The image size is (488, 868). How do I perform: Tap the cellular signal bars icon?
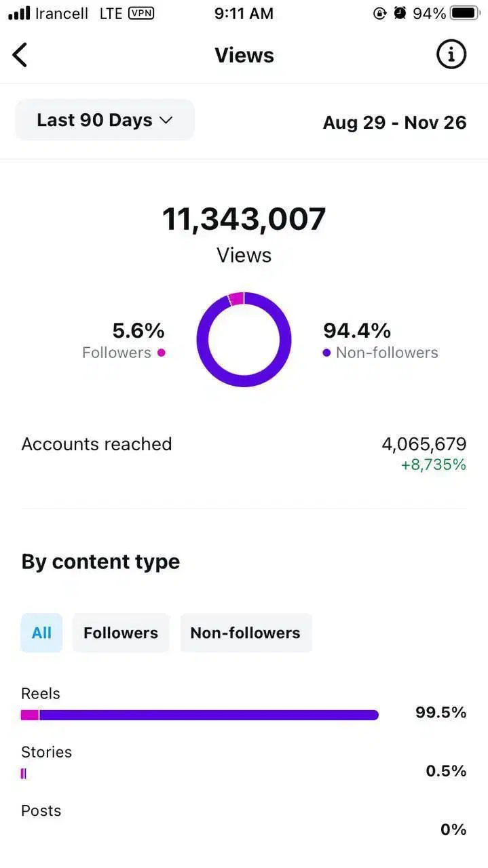click(x=19, y=13)
